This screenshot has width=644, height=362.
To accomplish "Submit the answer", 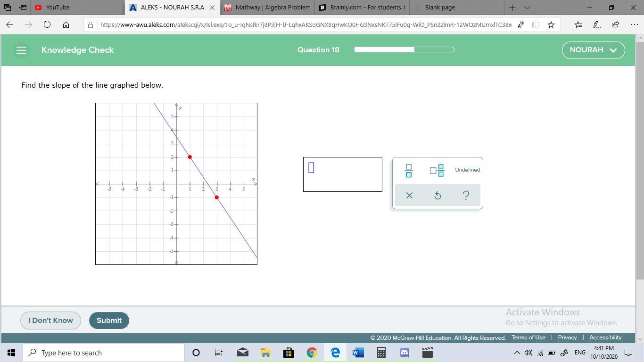I will [x=109, y=321].
